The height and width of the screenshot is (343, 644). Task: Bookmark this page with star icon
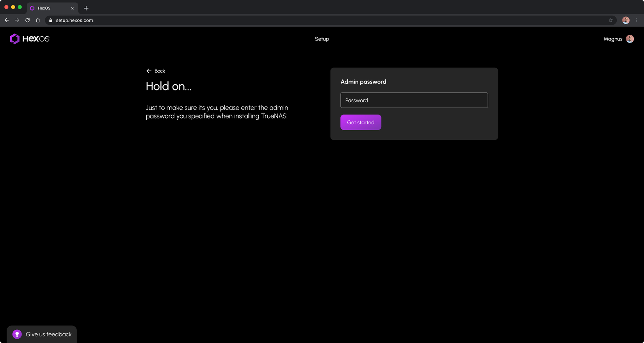(x=611, y=20)
